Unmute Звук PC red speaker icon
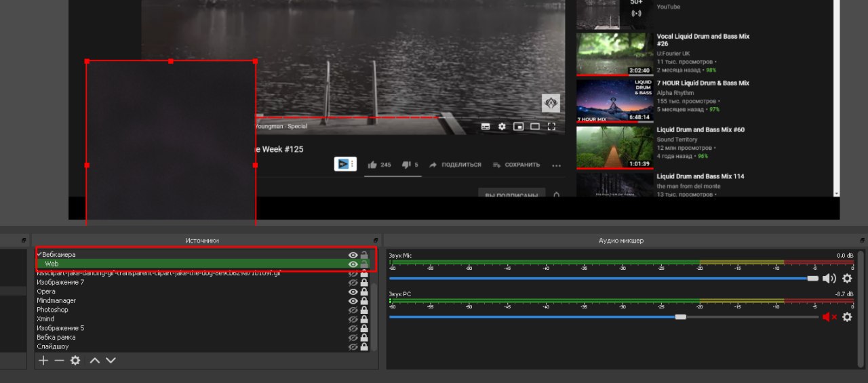 tap(829, 317)
